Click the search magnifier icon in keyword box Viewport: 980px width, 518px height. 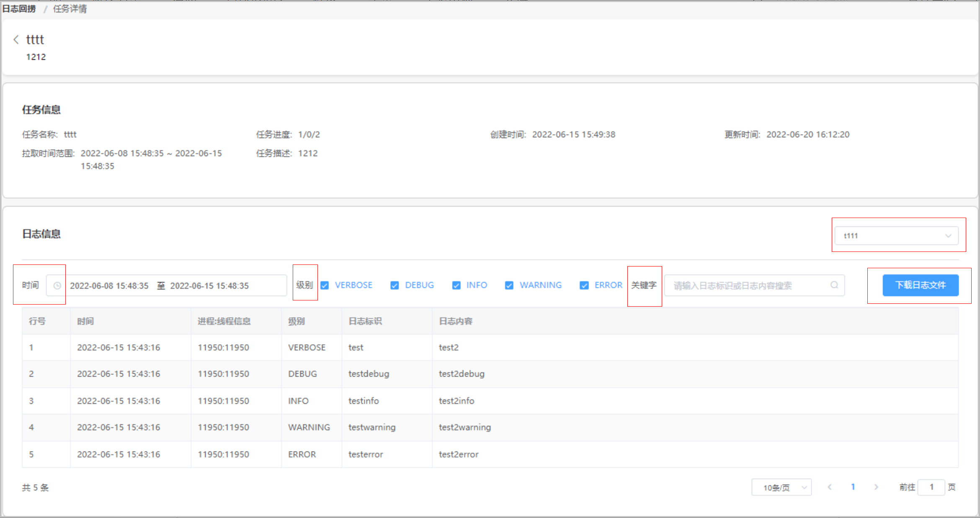834,285
